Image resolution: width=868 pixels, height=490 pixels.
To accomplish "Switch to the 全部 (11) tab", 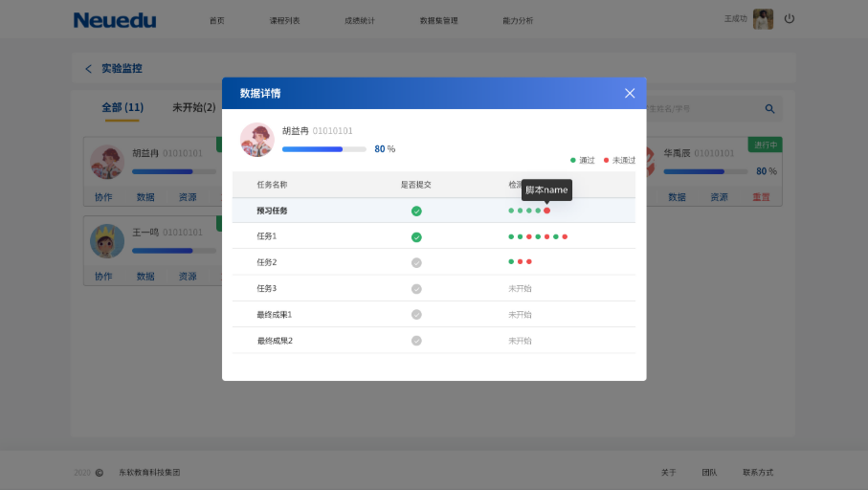I will click(122, 107).
